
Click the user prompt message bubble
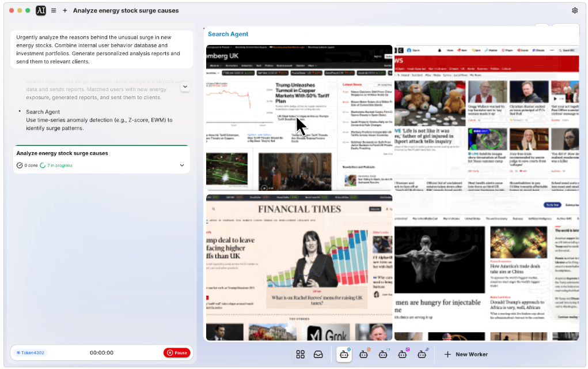(101, 50)
